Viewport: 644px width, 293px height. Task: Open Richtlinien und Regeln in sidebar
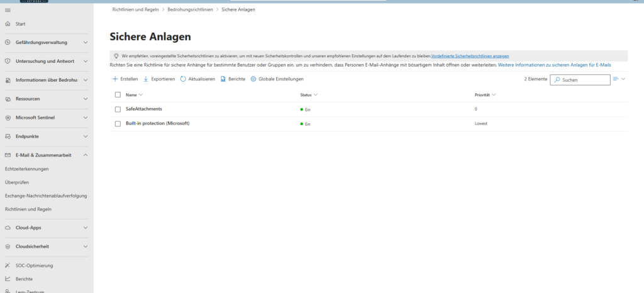pos(28,209)
